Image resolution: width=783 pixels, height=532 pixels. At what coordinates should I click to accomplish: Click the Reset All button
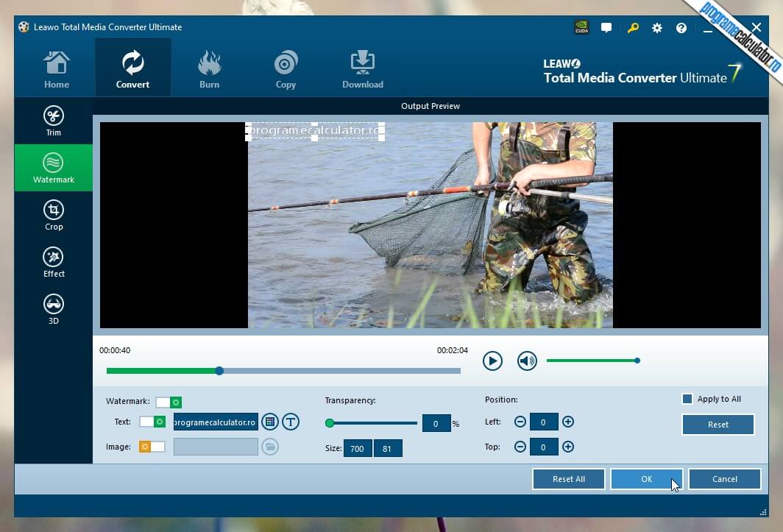pyautogui.click(x=568, y=479)
